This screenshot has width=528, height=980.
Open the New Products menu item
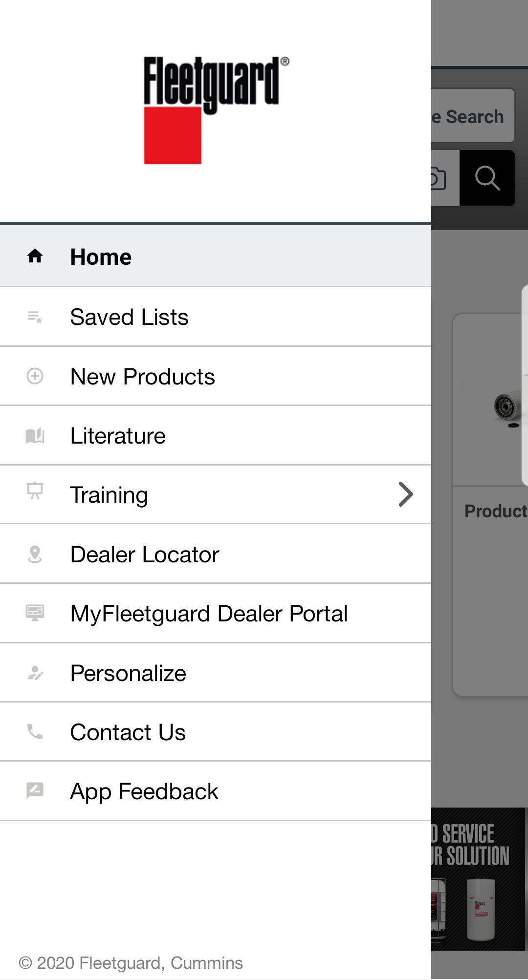(216, 376)
